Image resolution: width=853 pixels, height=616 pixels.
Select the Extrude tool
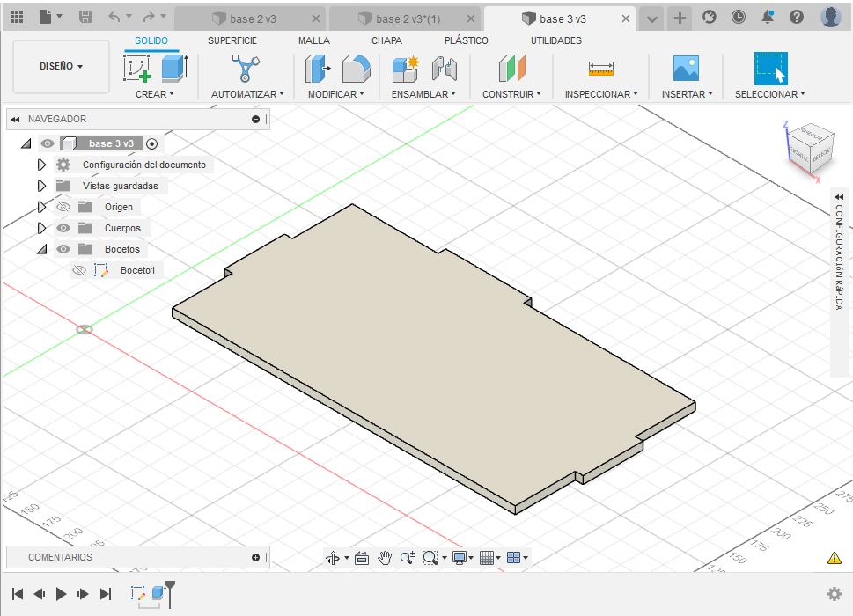coord(175,68)
